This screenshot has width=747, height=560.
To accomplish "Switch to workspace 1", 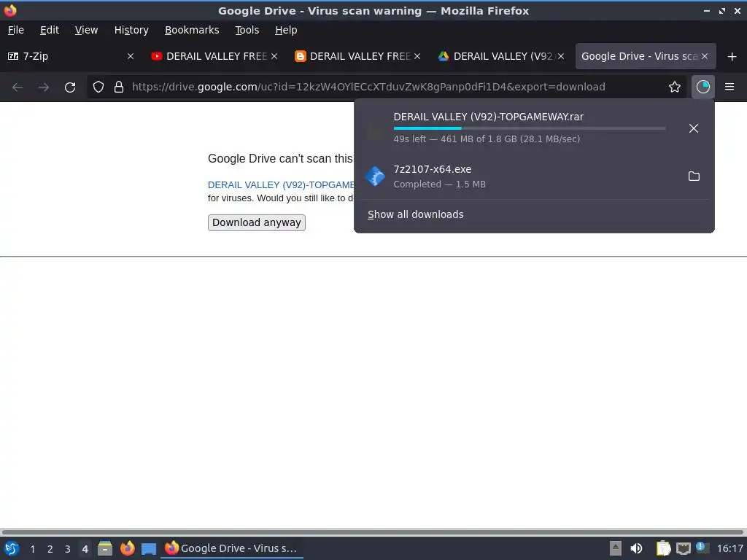I will [32, 549].
